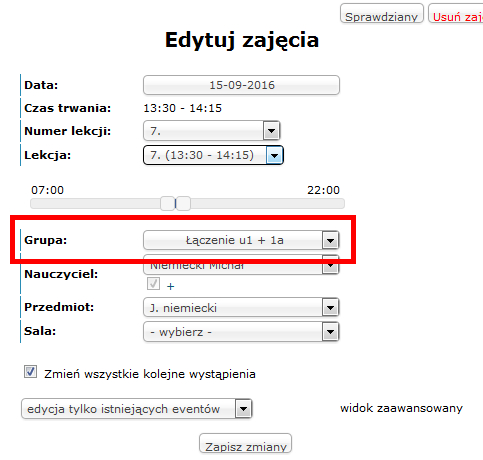
Task: Click the right time slider handle
Action: coord(183,203)
